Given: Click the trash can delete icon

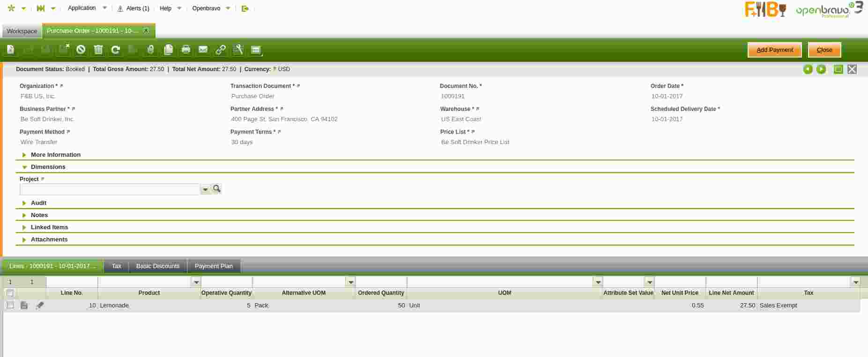Looking at the screenshot, I should pos(98,50).
